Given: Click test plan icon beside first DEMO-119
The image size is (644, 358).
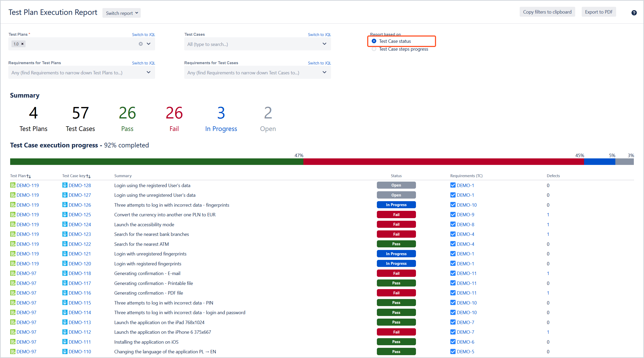Looking at the screenshot, I should tap(13, 185).
